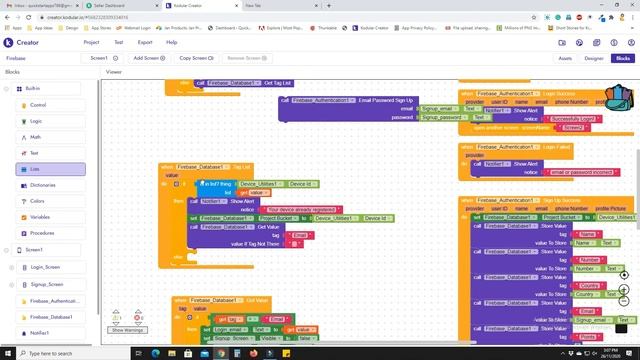This screenshot has width=640, height=360.
Task: Open the Signup_email component dropdown in the sign up block
Action: [440, 109]
